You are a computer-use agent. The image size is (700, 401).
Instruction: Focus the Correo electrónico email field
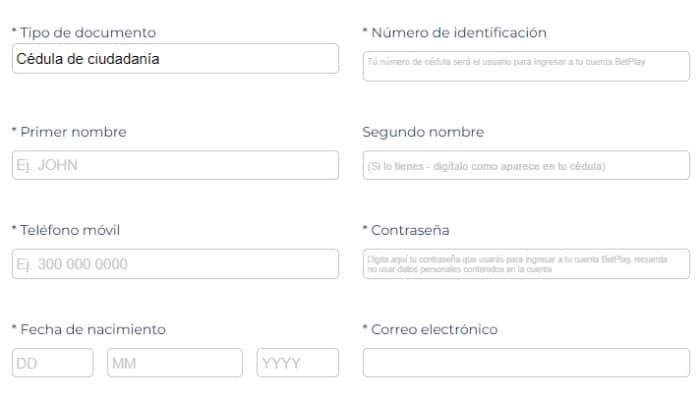pyautogui.click(x=526, y=363)
